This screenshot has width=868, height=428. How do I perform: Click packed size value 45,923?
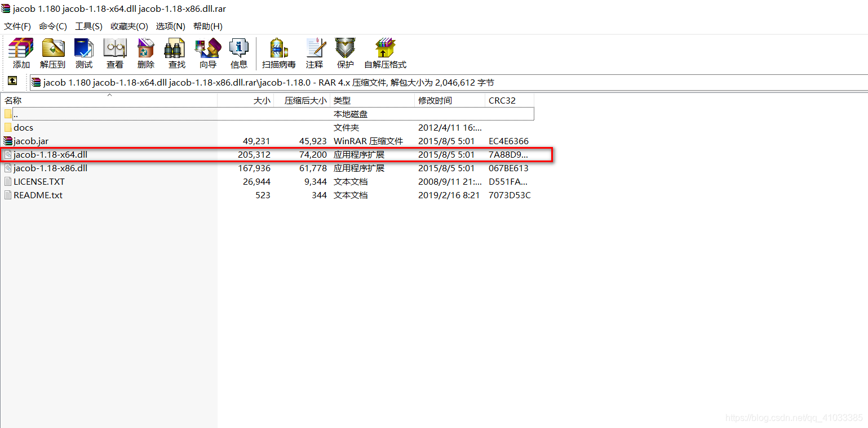(x=313, y=141)
